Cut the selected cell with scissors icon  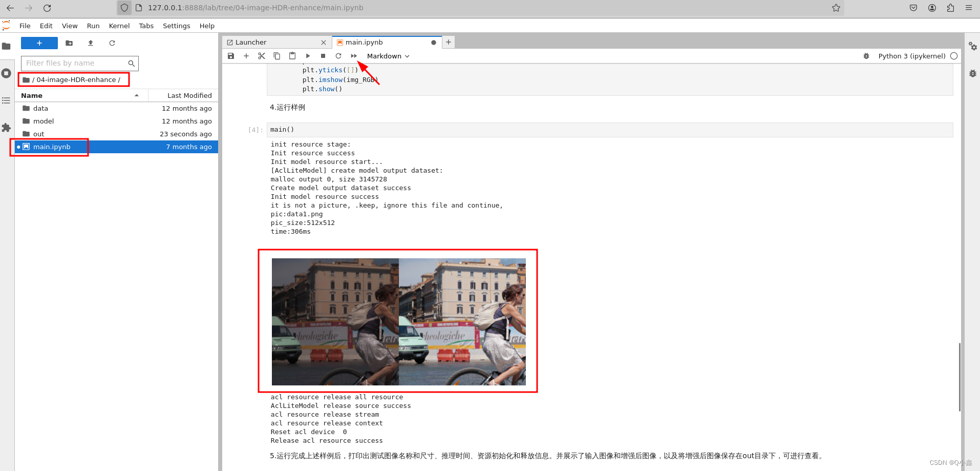(262, 56)
